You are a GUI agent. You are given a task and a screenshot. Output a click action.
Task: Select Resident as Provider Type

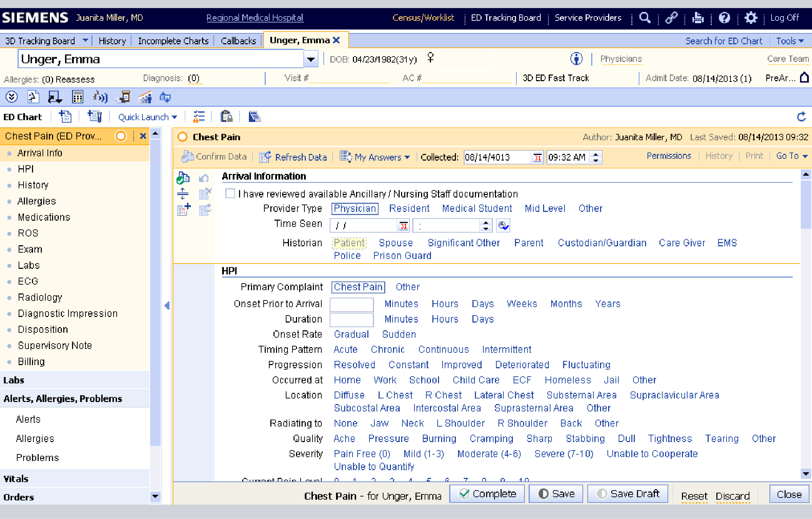point(409,209)
